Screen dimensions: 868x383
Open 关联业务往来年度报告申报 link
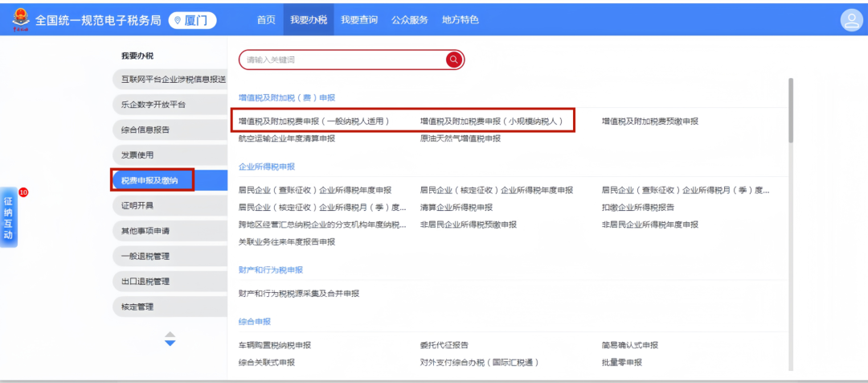click(x=287, y=241)
